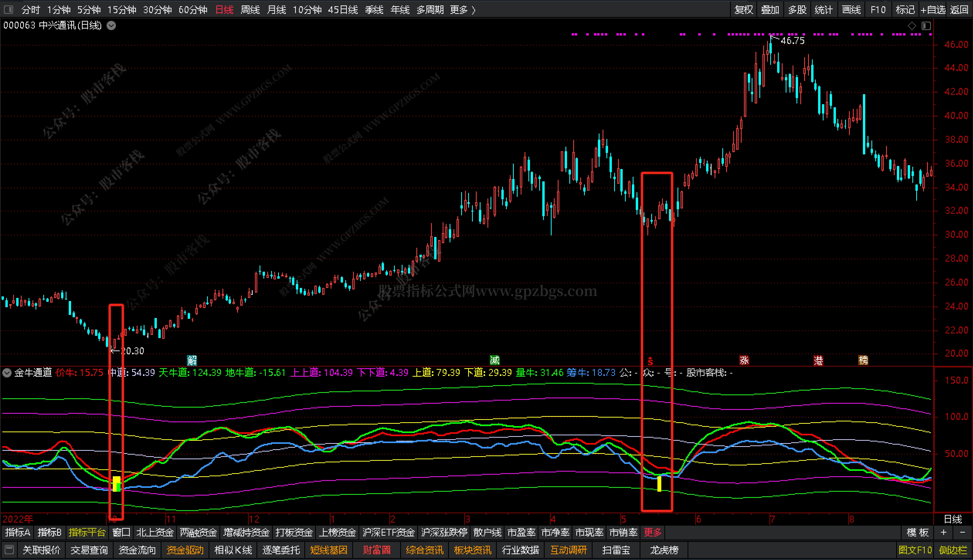The width and height of the screenshot is (973, 560).
Task: Show 北上资金 indicator
Action: (x=155, y=533)
